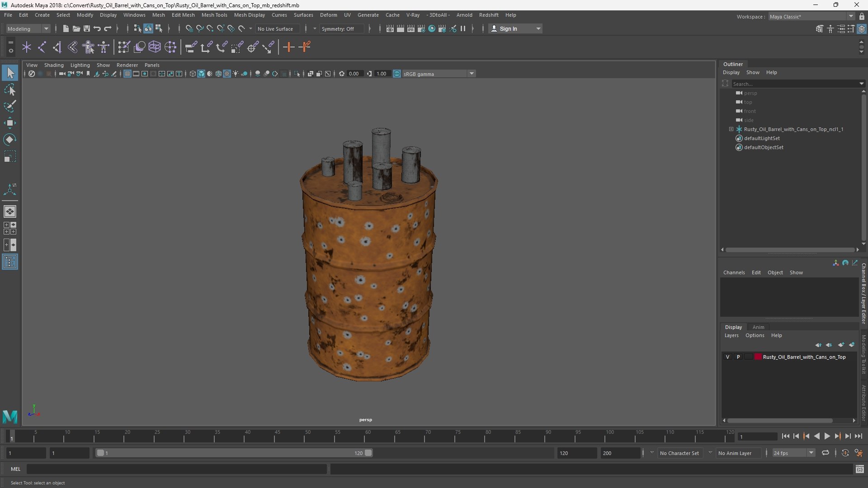Screen dimensions: 868x488
Task: Click the No Live Surface field
Action: tap(277, 28)
